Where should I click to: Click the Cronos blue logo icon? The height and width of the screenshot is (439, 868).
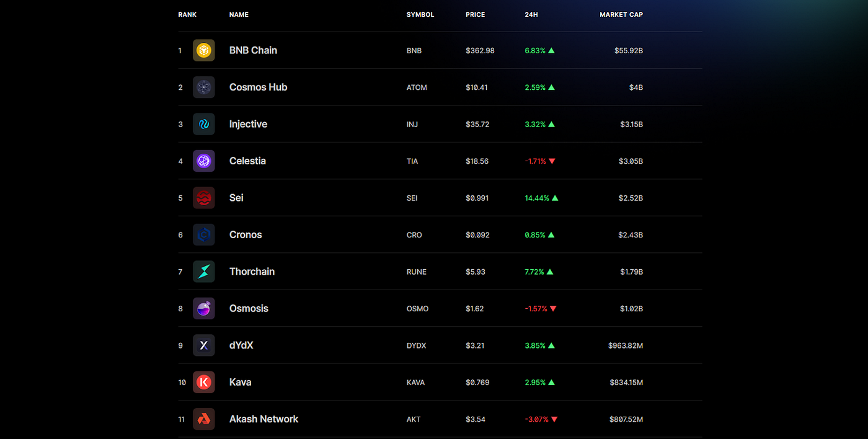(x=203, y=235)
